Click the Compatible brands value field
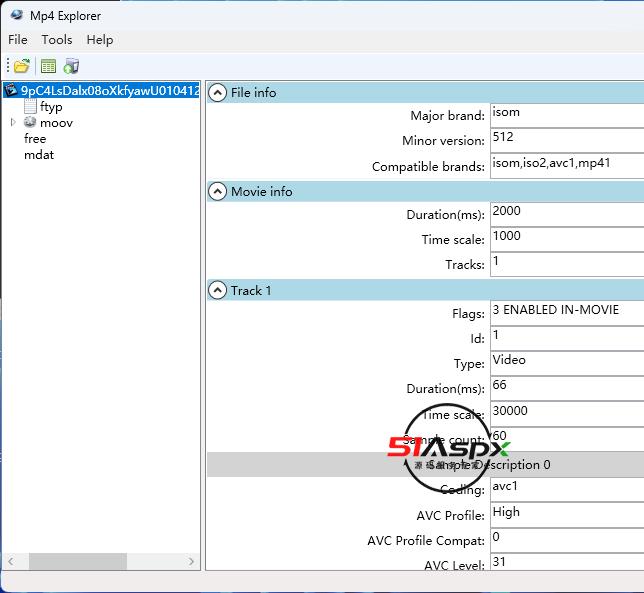This screenshot has width=644, height=593. pos(566,165)
